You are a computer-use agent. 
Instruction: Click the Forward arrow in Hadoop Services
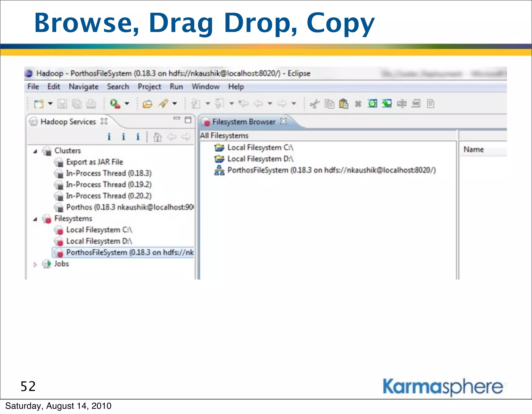(186, 137)
